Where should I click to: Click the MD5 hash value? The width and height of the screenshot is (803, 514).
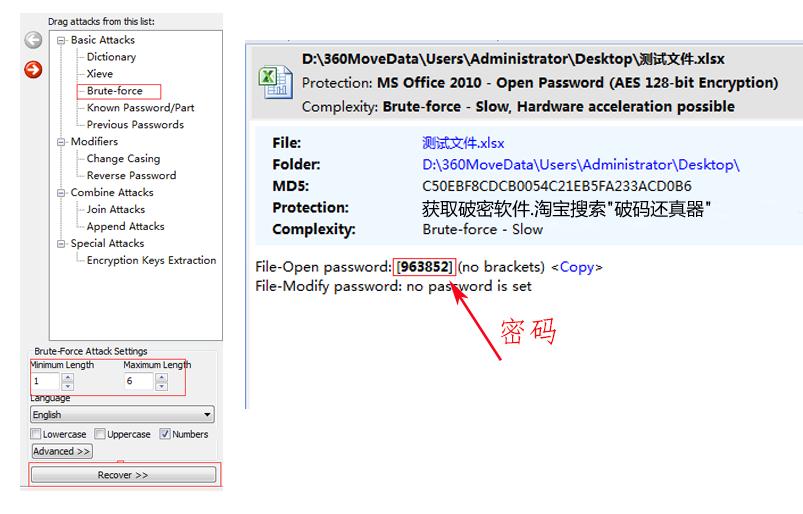click(557, 186)
